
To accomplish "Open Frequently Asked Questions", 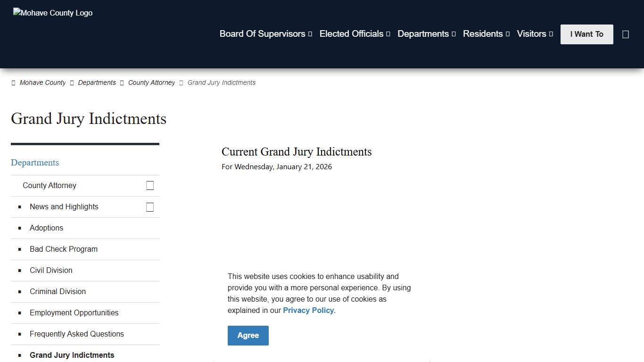I will point(77,334).
